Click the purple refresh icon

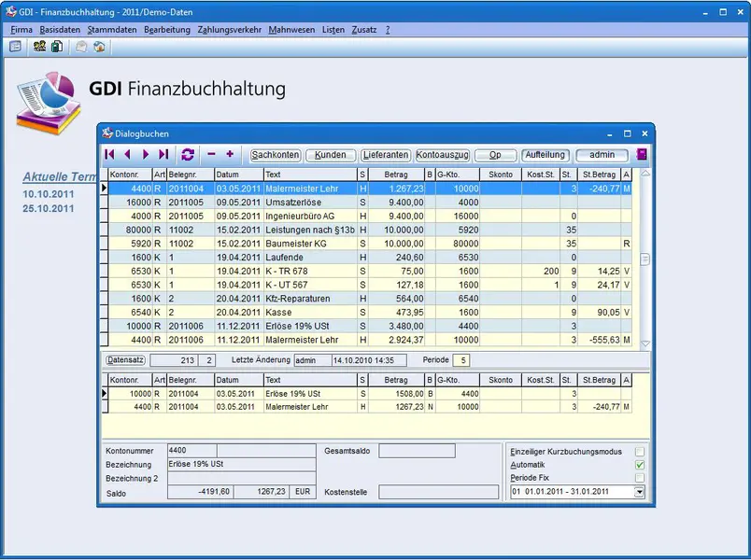pyautogui.click(x=188, y=155)
